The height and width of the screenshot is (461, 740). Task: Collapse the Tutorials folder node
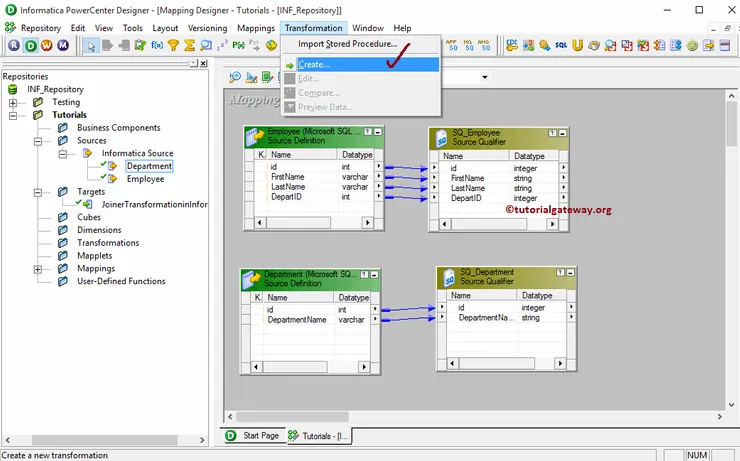[x=13, y=115]
